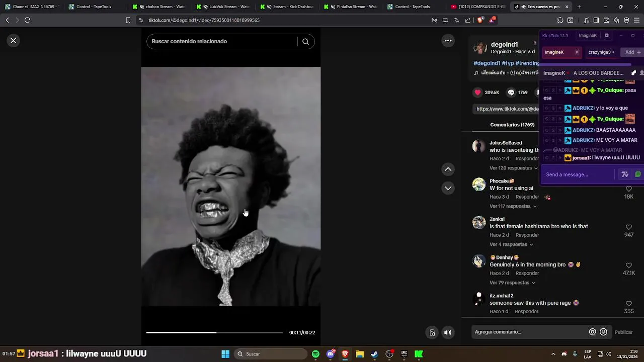644x362 pixels.
Task: Like the video with the heart icon
Action: pyautogui.click(x=478, y=93)
